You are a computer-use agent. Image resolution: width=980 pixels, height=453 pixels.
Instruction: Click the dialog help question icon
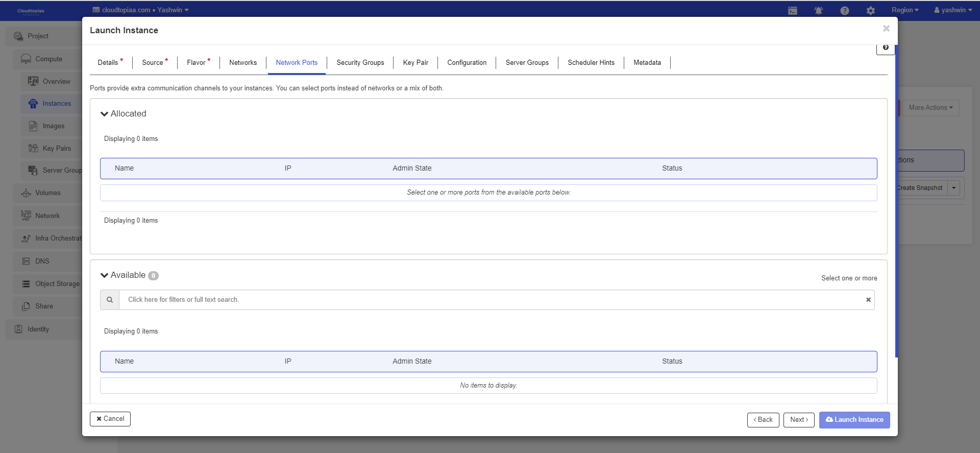(885, 47)
